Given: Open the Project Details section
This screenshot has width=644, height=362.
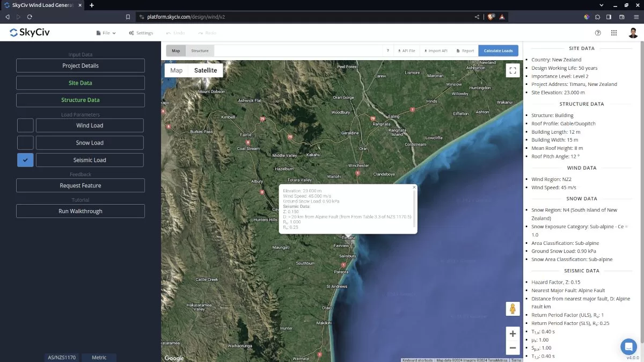Looking at the screenshot, I should pos(80,66).
